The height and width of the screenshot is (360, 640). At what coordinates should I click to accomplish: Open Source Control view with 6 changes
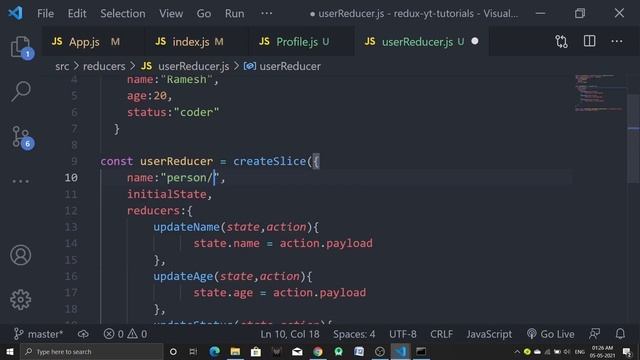(x=21, y=137)
